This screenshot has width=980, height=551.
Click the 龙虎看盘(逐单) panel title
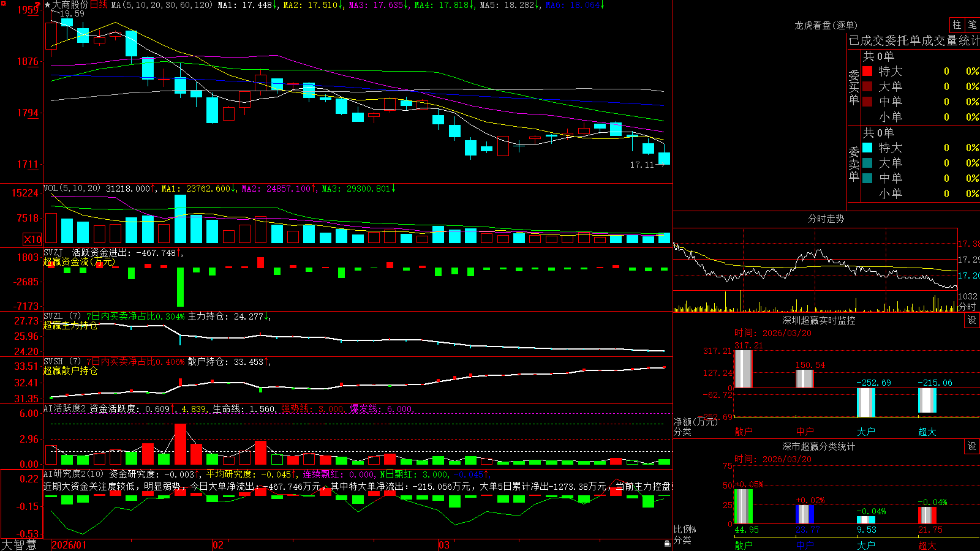pos(826,25)
